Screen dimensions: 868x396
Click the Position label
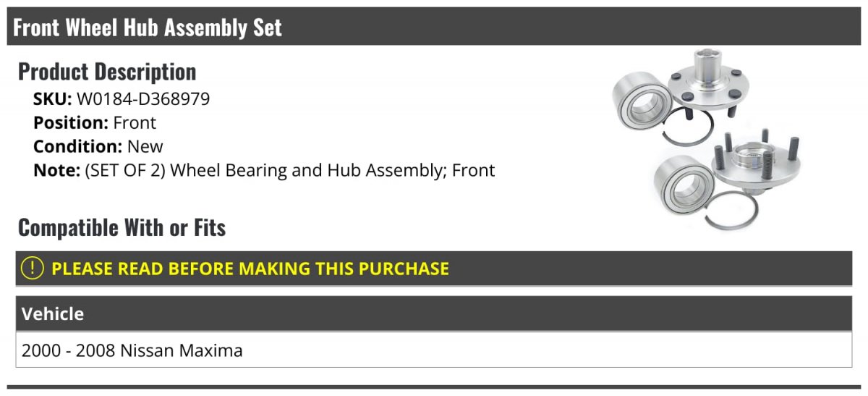tap(71, 123)
